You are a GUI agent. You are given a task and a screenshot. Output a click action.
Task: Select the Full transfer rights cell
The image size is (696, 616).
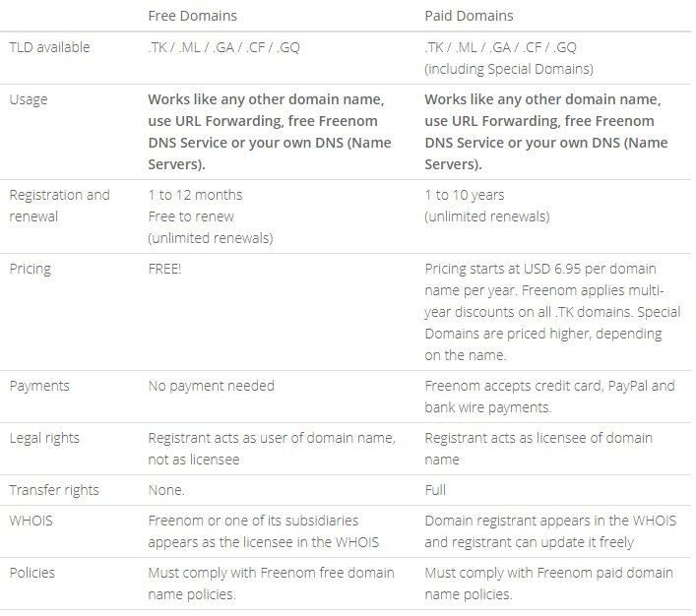pyautogui.click(x=435, y=489)
